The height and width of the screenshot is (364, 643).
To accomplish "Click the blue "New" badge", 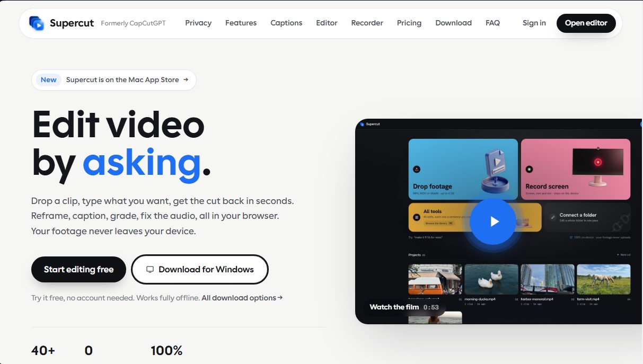I will (48, 80).
